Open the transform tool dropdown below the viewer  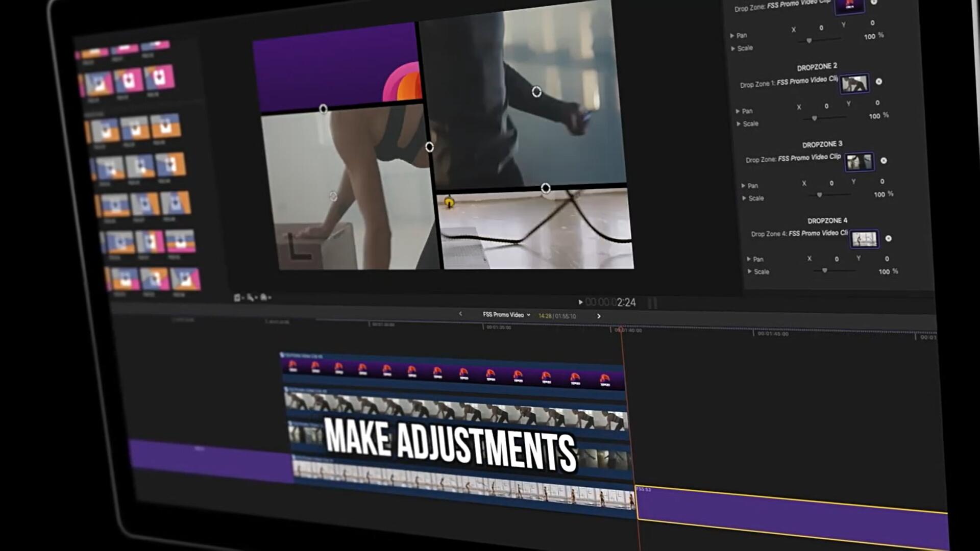(238, 297)
